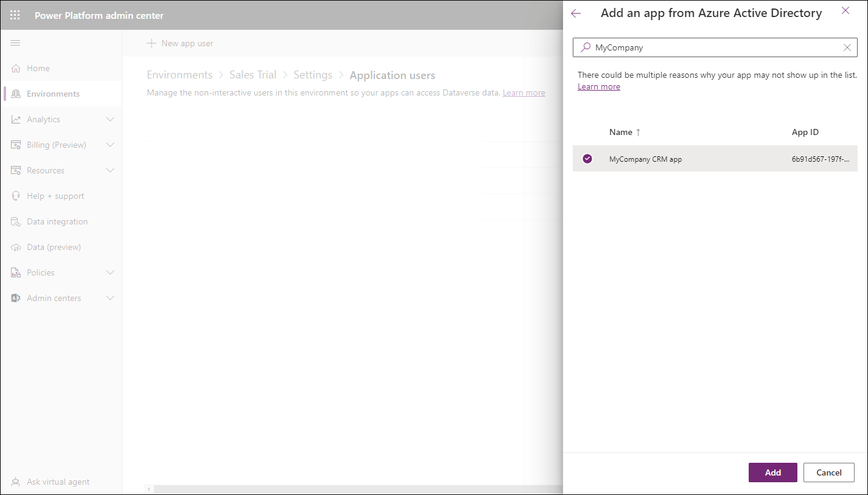Click the Ask virtual agent icon
This screenshot has height=495, width=868.
click(x=16, y=482)
